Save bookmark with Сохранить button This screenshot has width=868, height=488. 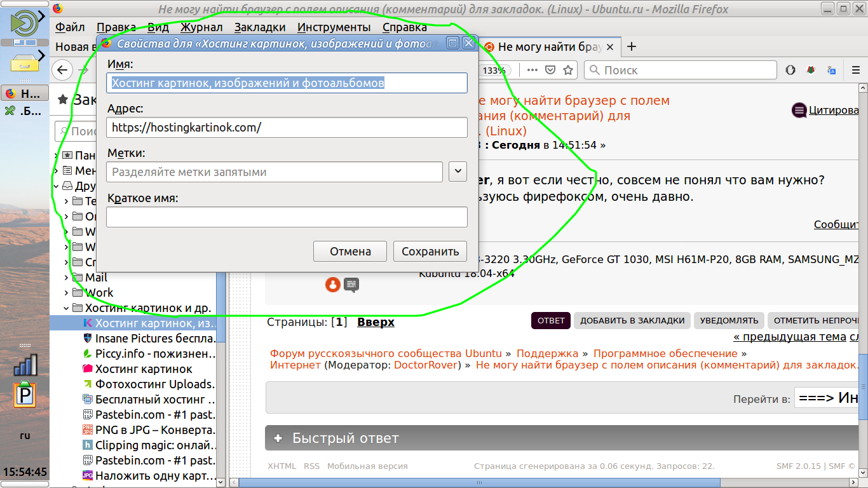coord(430,251)
